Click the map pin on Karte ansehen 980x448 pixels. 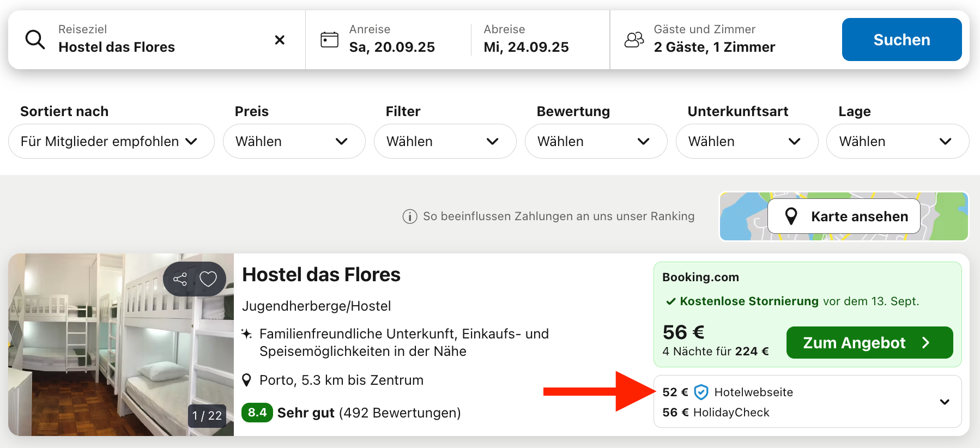[791, 216]
